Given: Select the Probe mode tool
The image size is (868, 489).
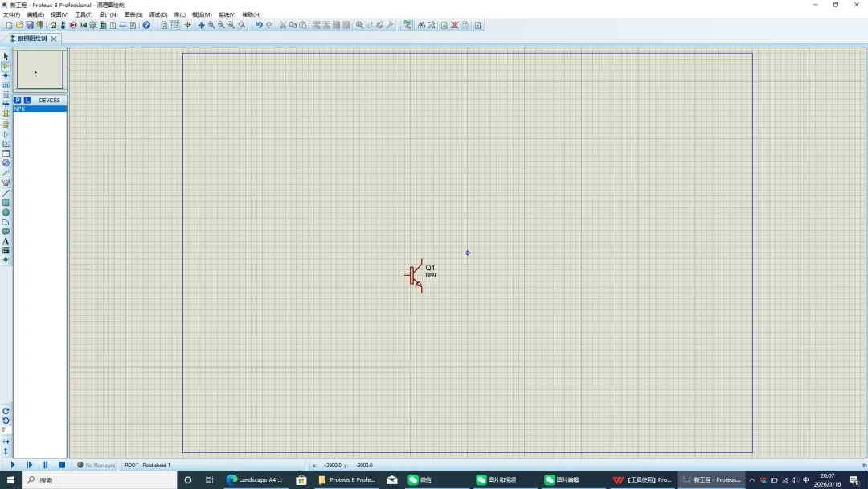Looking at the screenshot, I should coord(6,173).
